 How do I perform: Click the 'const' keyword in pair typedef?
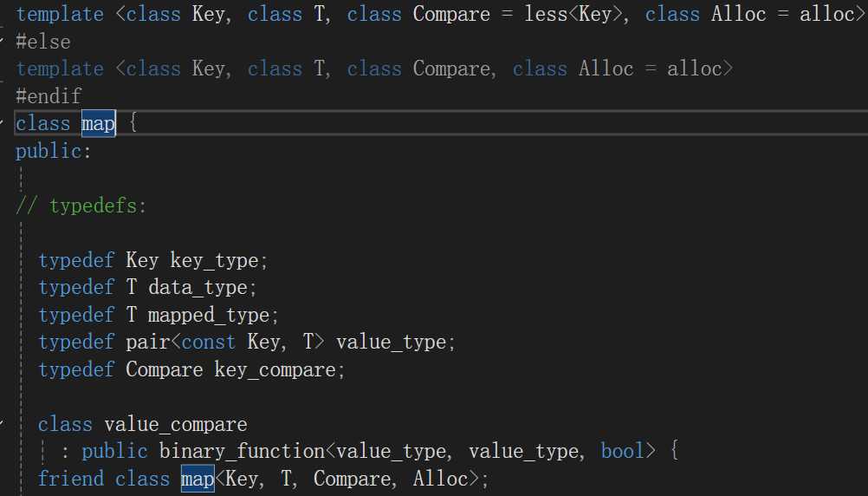[209, 343]
